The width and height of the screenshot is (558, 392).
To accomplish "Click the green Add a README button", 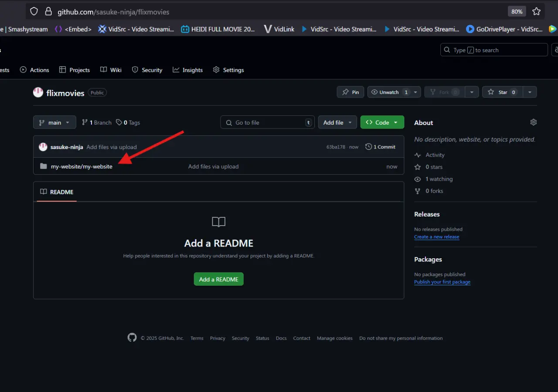I will [218, 279].
